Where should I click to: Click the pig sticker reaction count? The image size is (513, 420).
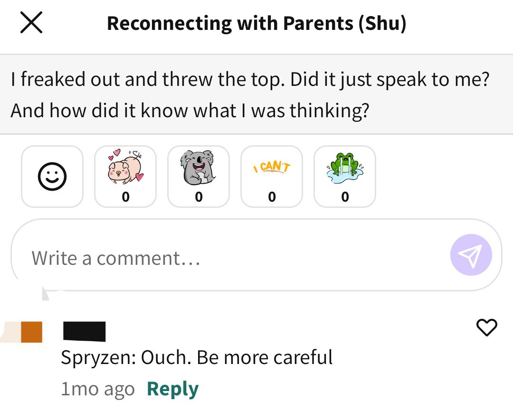[x=125, y=197]
